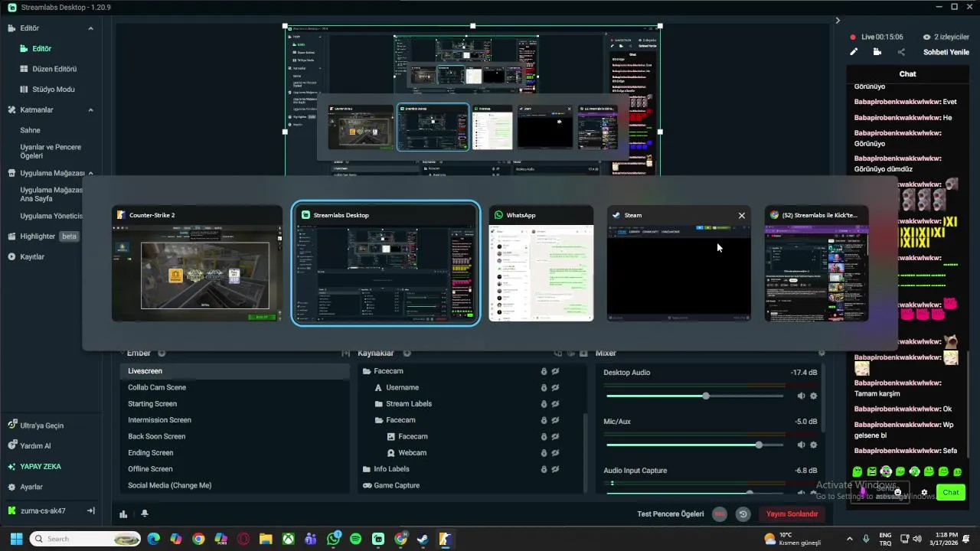Click Test Pencere Ögeleri button
This screenshot has width=980, height=551.
tap(670, 514)
